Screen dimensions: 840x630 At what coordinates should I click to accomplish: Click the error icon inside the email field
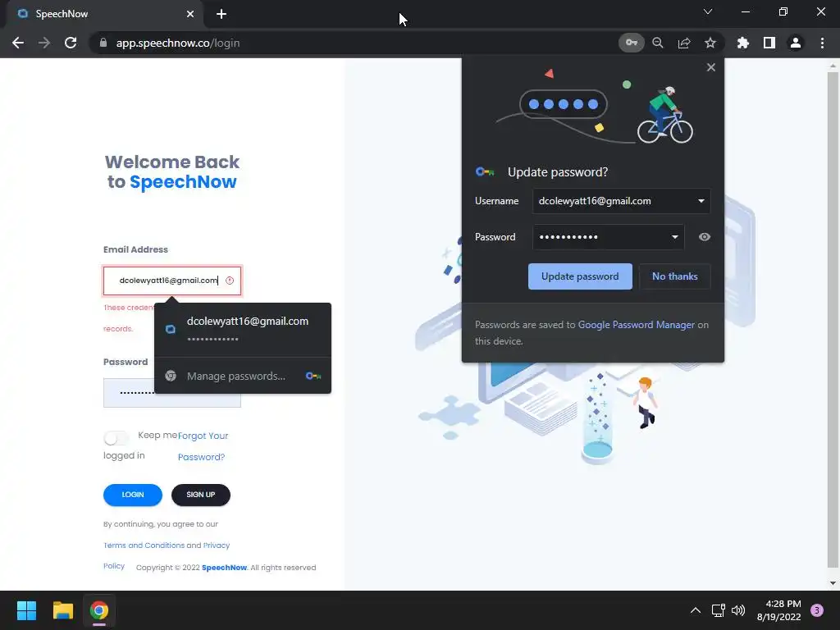230,281
